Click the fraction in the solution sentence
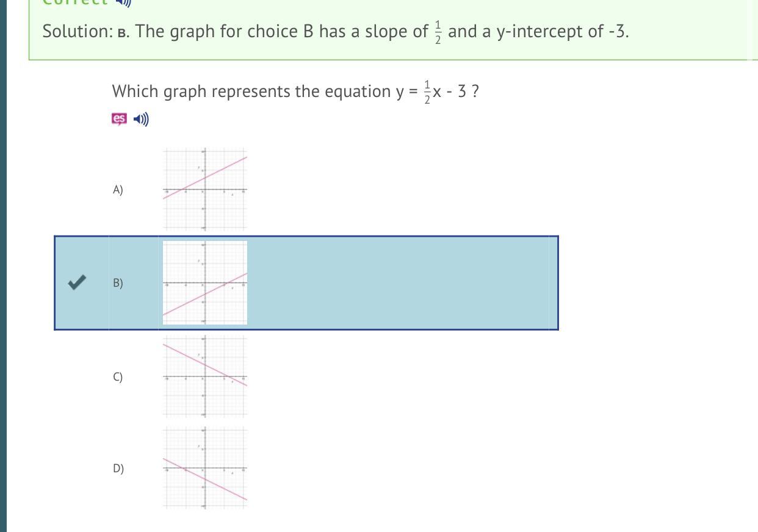 pos(438,32)
